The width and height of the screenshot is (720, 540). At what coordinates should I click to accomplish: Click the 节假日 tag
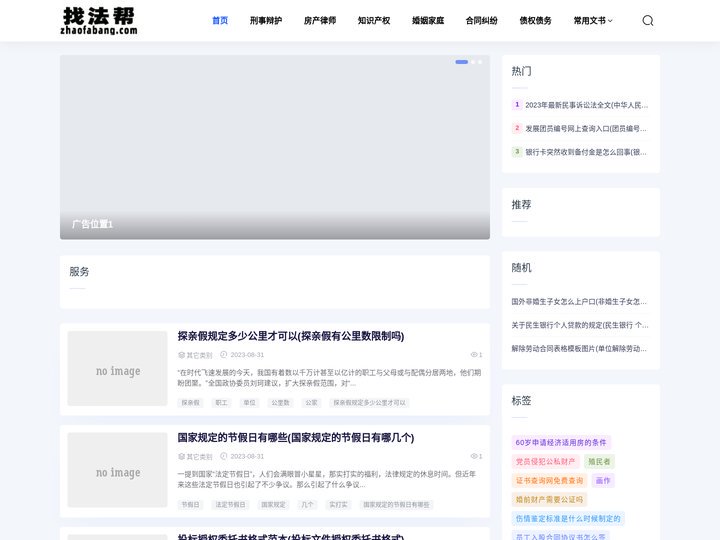click(x=191, y=505)
